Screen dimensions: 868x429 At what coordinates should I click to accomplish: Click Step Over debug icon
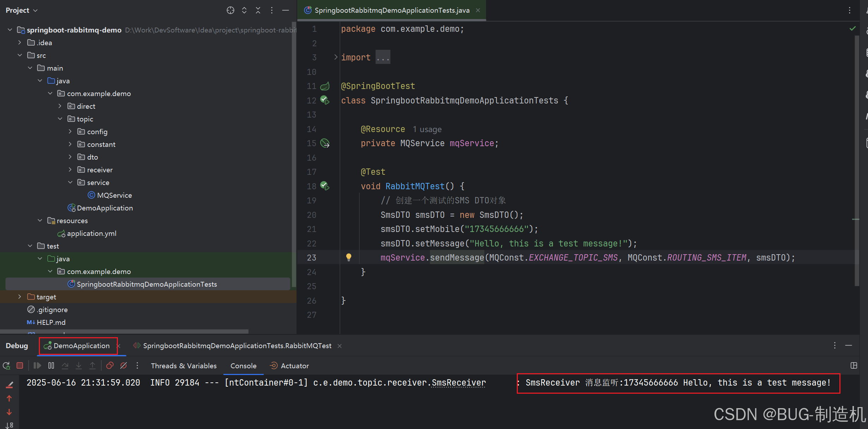coord(65,365)
